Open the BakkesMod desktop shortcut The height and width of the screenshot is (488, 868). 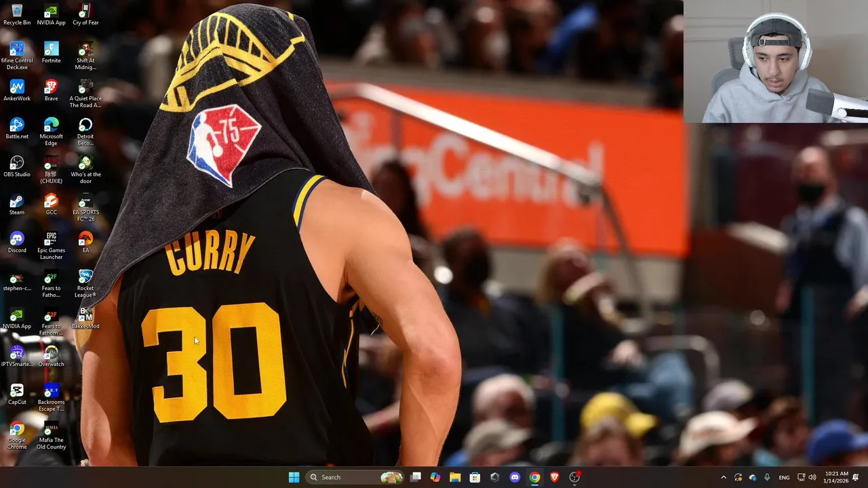coord(85,319)
